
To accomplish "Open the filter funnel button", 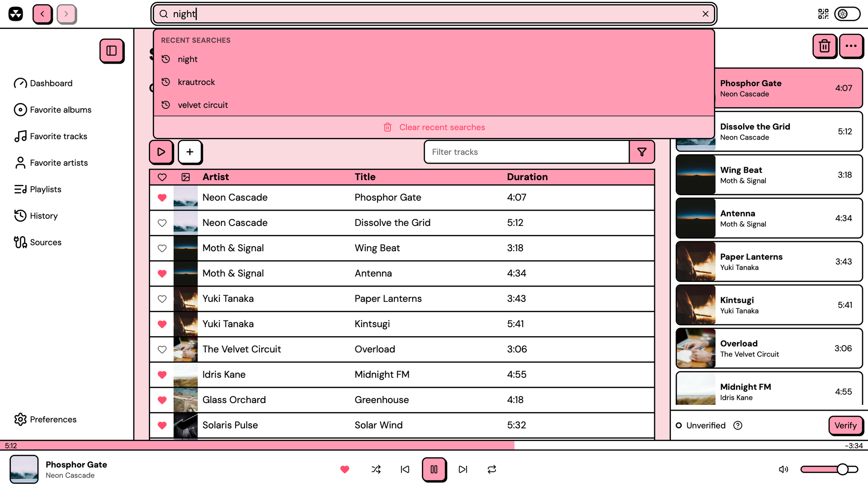I will click(x=642, y=152).
